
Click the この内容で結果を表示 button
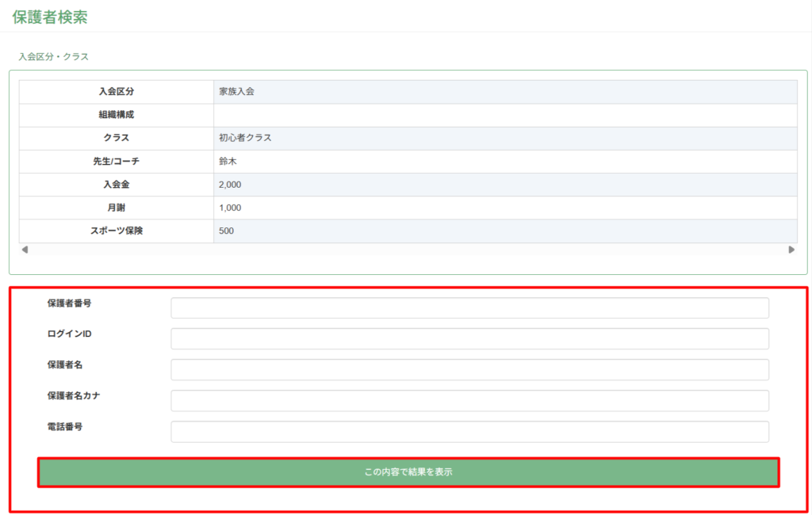coord(408,472)
